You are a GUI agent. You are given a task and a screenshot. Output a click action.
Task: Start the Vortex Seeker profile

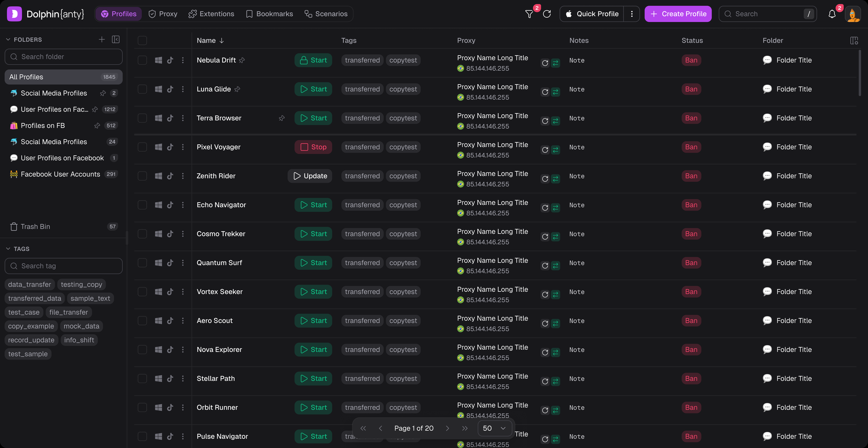coord(313,292)
